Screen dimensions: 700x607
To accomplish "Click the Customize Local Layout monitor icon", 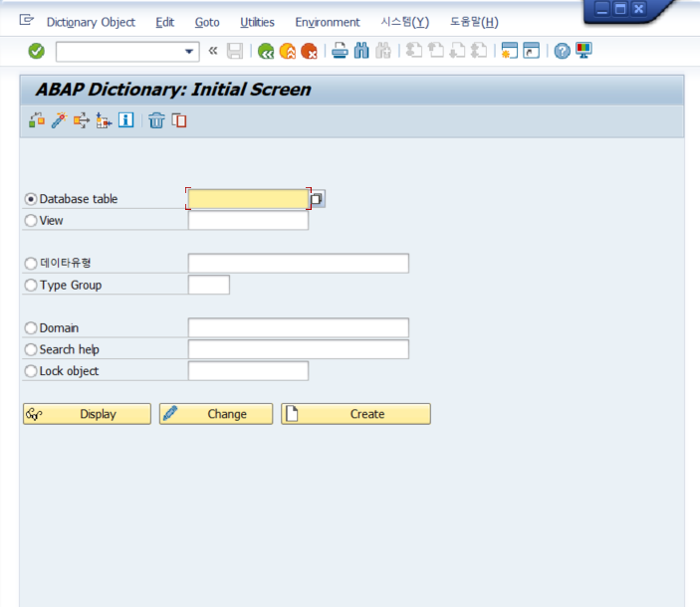I will [x=583, y=51].
